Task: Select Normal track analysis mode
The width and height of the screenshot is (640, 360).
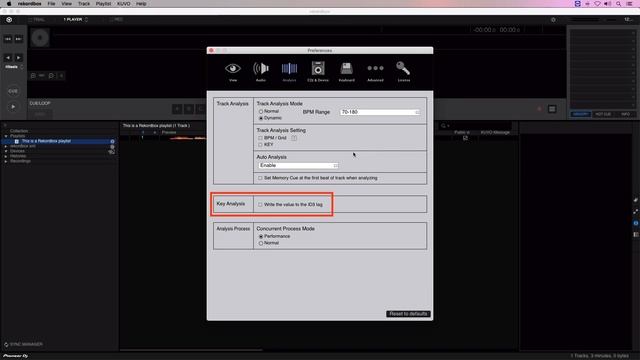Action: coord(261,111)
